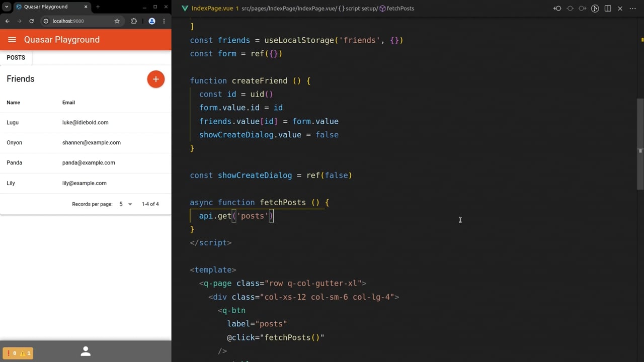Viewport: 644px width, 362px height.
Task: Close the IndexPage.vue editor
Action: [620, 9]
